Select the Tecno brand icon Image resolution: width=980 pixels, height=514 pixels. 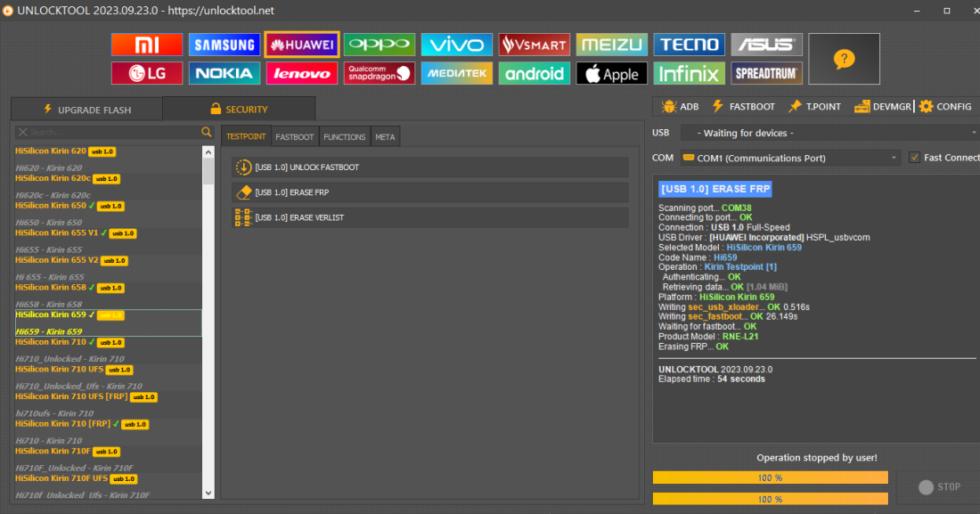pos(690,45)
